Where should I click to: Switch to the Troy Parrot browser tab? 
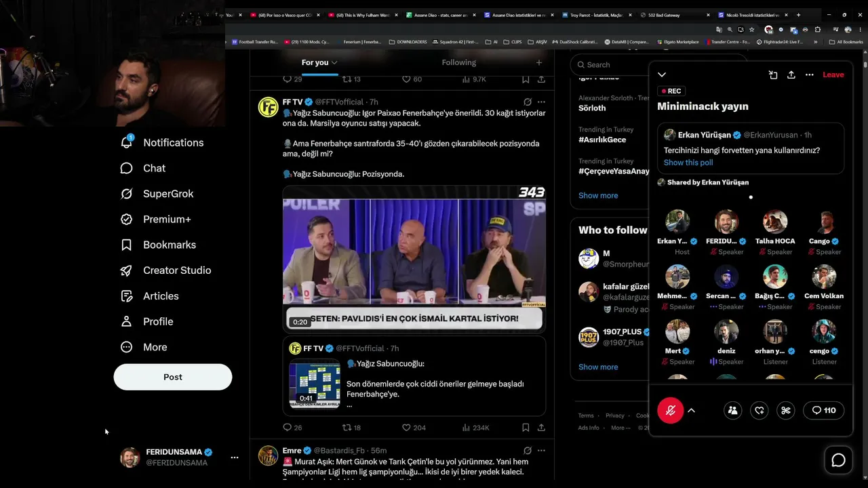point(596,15)
